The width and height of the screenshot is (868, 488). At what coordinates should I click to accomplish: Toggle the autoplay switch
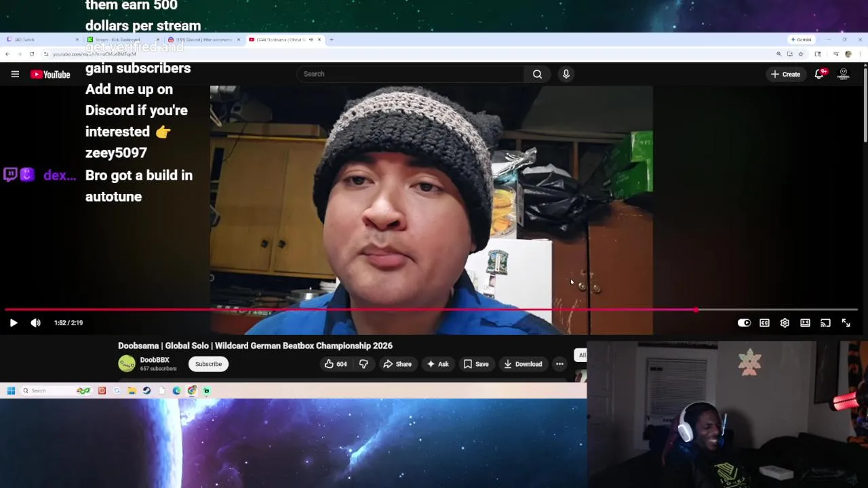(744, 323)
